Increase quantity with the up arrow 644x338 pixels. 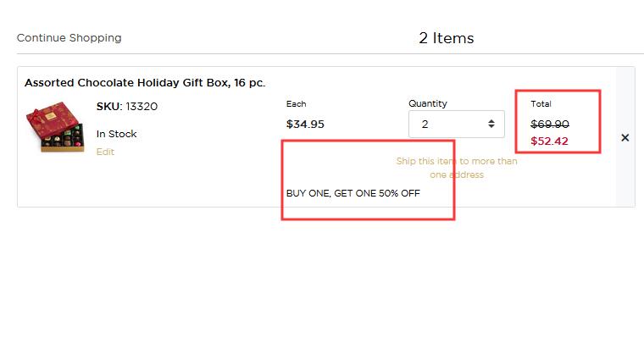(x=491, y=121)
